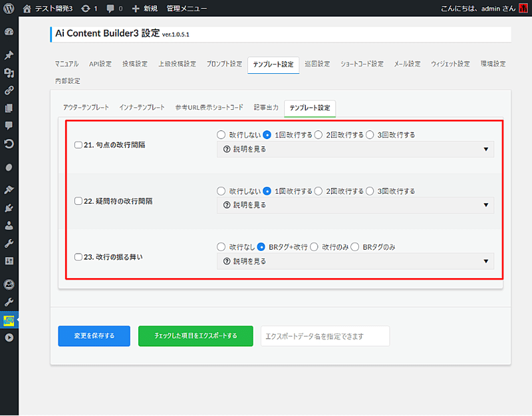The height and width of the screenshot is (416, 532).
Task: Click the circled user avatar sidebar icon
Action: coord(9,284)
